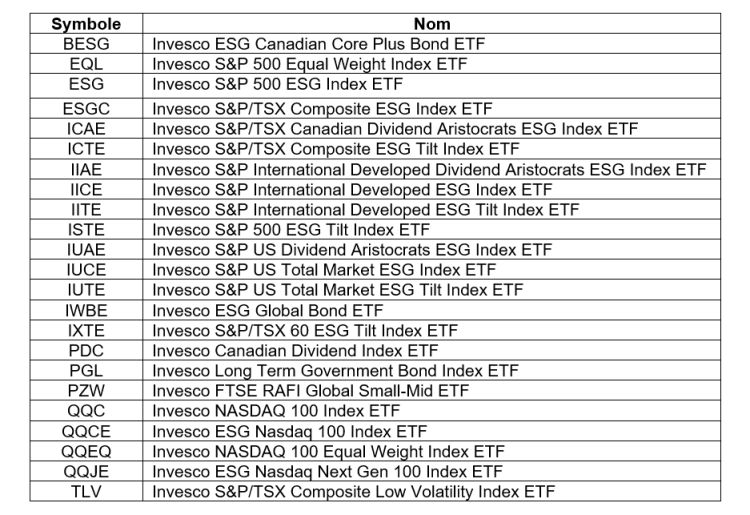This screenshot has height=515, width=750.
Task: Click the ESGC ticker cell
Action: tap(86, 109)
